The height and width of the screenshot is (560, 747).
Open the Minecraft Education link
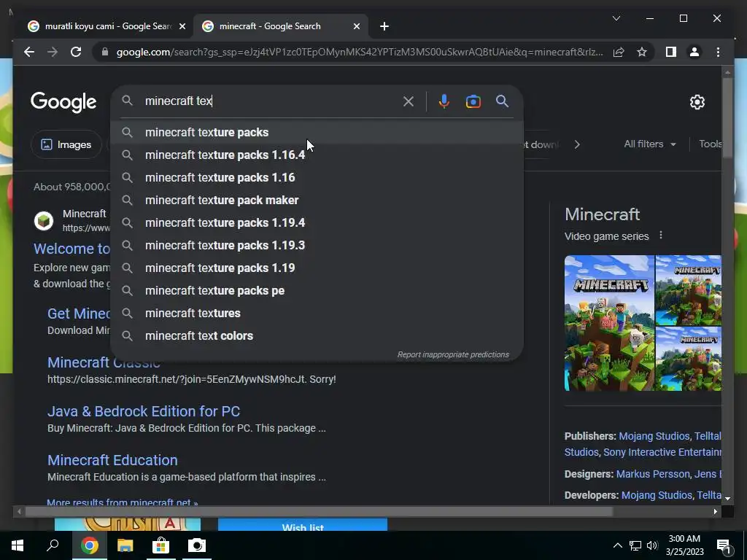click(112, 460)
